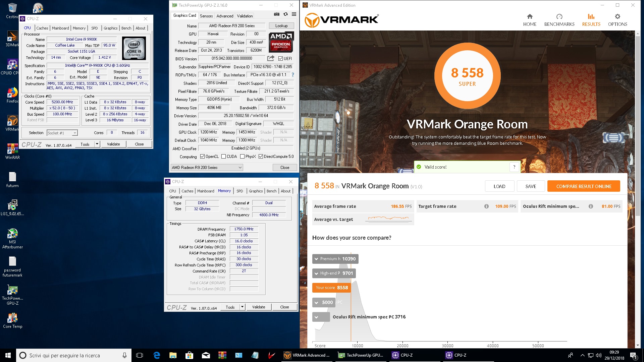644x362 pixels.
Task: Switch to the Validation tab in GPU-Z
Action: tap(245, 16)
